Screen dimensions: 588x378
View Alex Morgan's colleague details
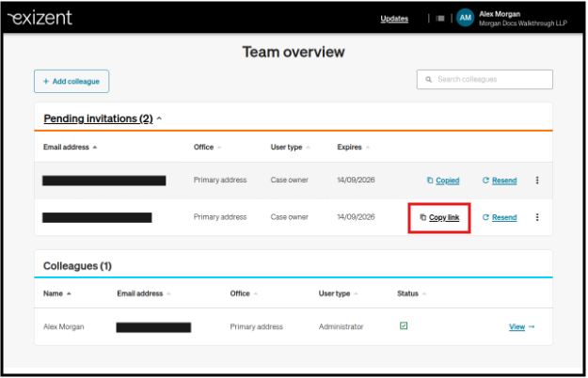(x=521, y=326)
